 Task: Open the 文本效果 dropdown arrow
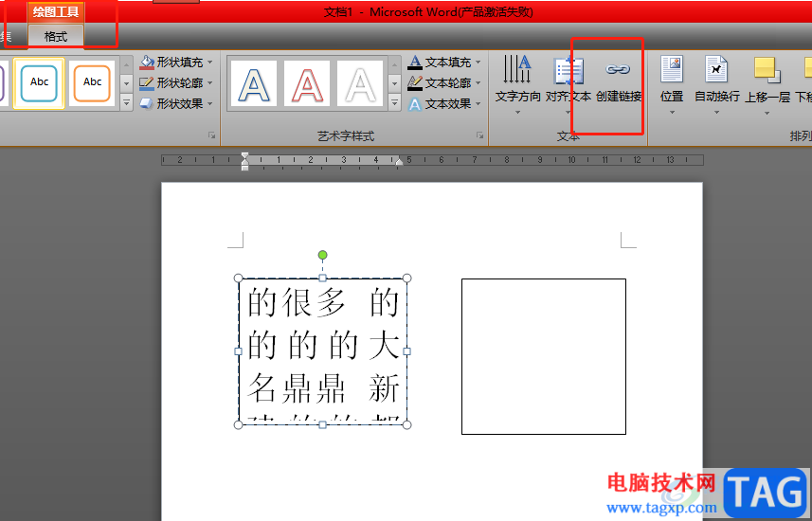coord(478,103)
